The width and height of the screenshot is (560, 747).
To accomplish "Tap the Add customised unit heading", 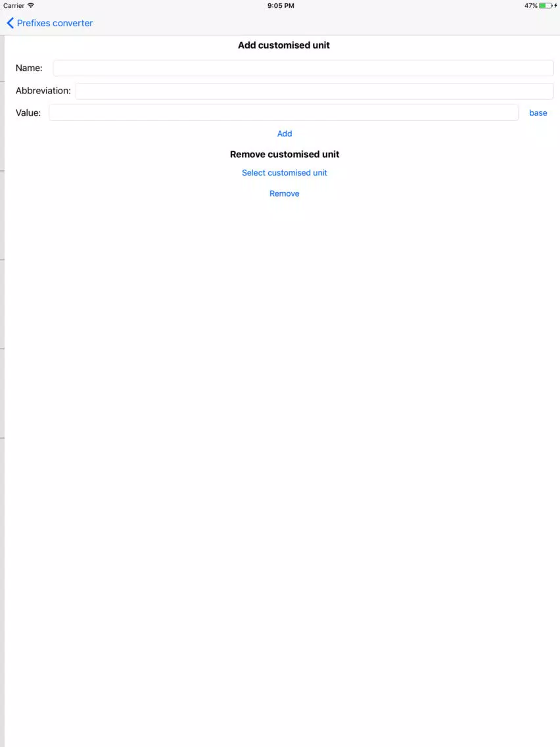I will click(x=284, y=45).
